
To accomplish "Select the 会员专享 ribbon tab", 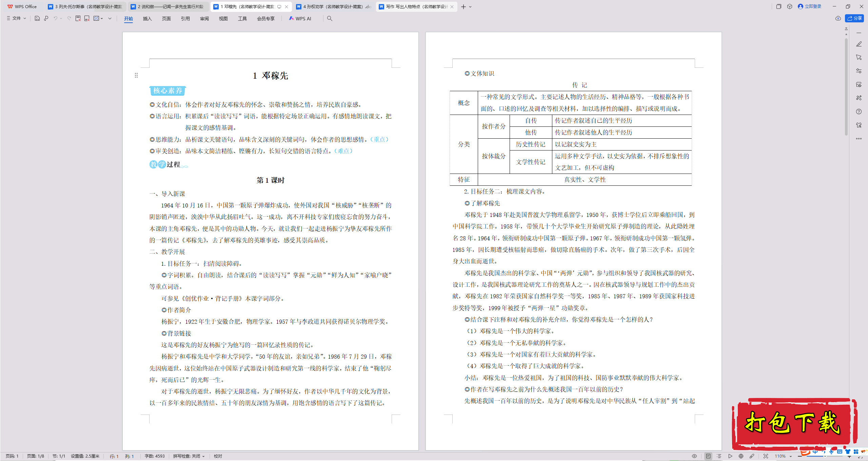I will (265, 19).
